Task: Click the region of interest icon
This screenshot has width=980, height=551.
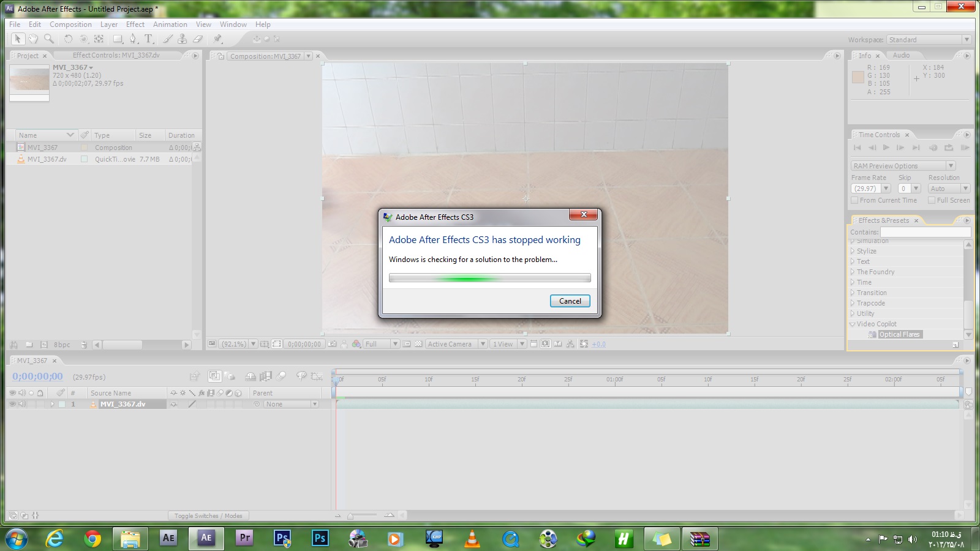Action: pyautogui.click(x=406, y=344)
